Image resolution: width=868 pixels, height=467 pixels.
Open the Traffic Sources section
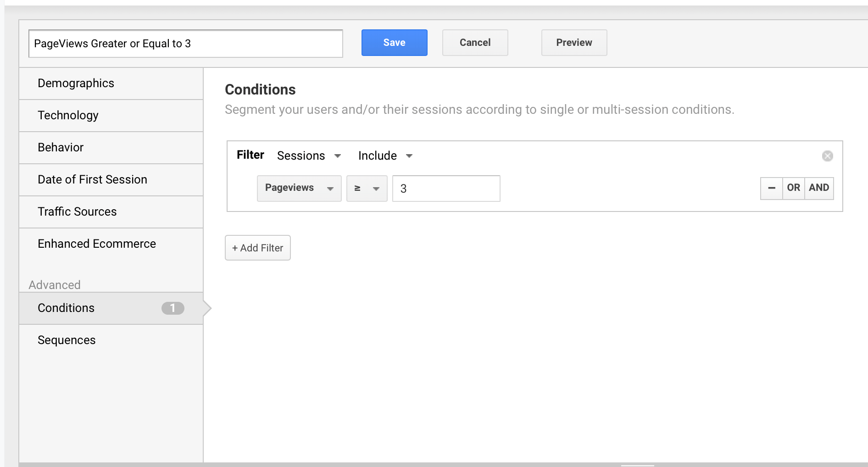[x=77, y=212]
